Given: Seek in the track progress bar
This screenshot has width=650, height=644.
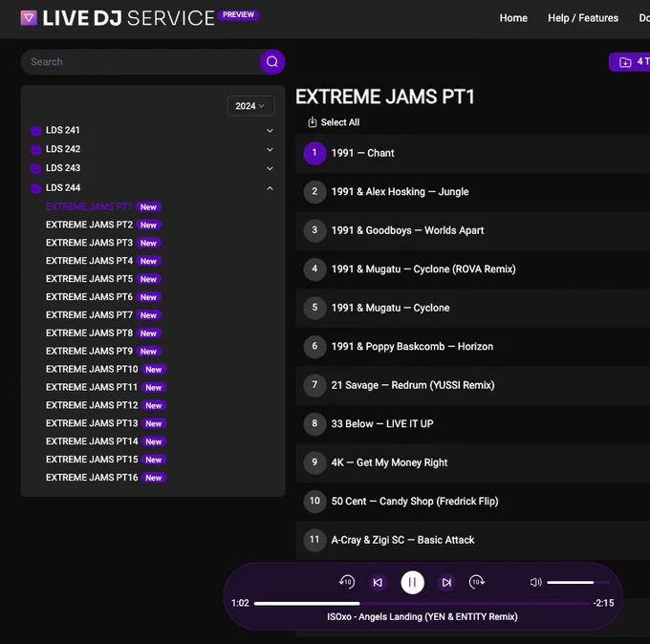Looking at the screenshot, I should tap(422, 603).
